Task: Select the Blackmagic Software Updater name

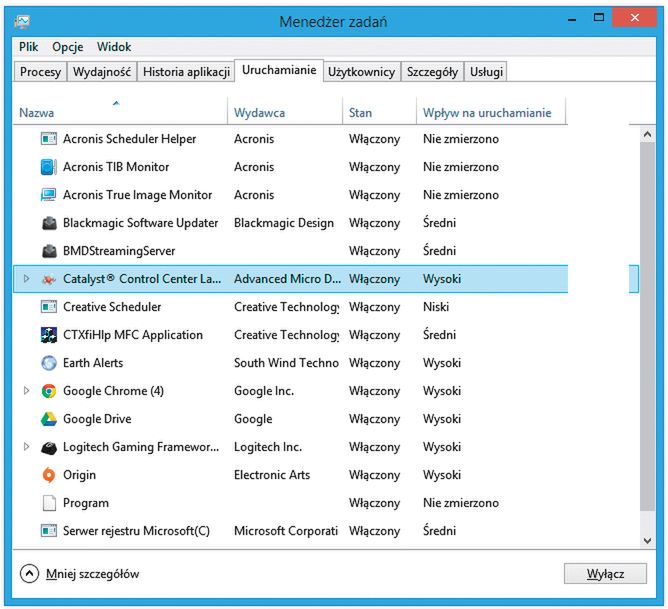Action: (141, 223)
